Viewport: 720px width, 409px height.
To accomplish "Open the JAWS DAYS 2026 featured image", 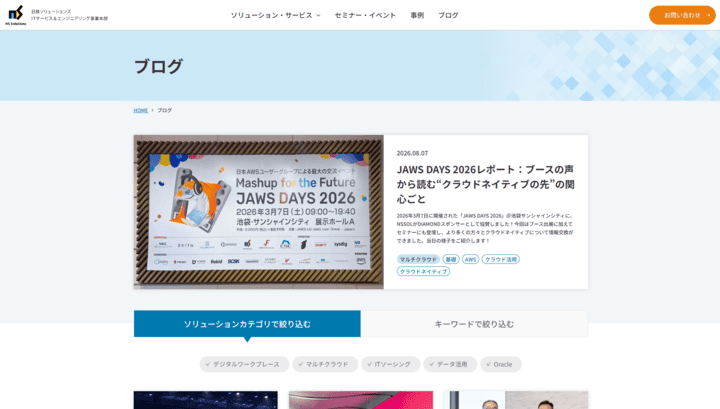I will point(259,212).
